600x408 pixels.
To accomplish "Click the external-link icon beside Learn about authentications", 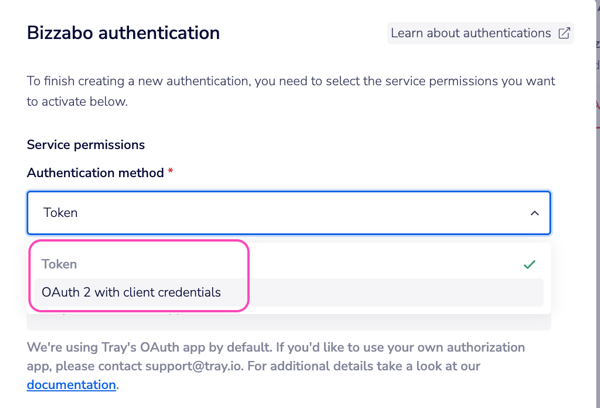I will [564, 33].
